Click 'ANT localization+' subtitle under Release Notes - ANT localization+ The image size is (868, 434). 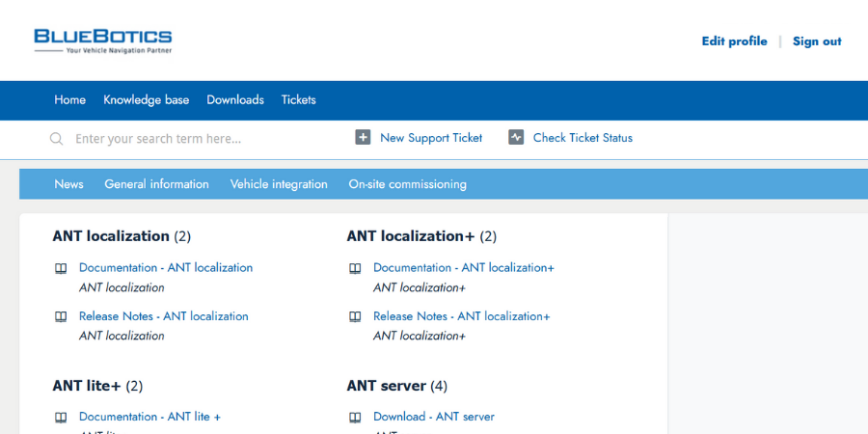420,336
